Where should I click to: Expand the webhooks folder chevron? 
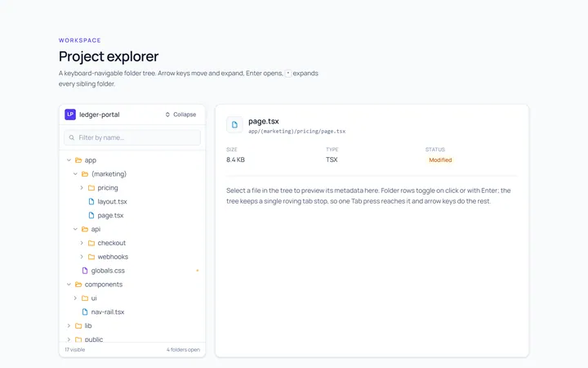click(x=82, y=257)
